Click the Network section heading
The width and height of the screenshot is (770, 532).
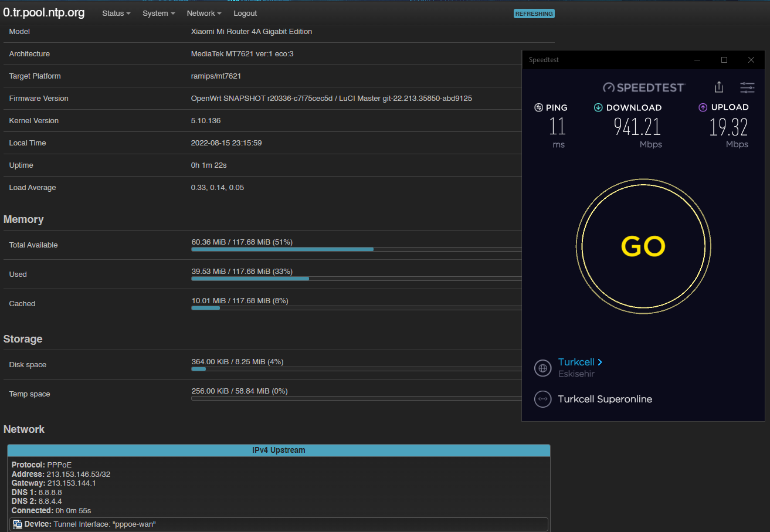(x=24, y=429)
